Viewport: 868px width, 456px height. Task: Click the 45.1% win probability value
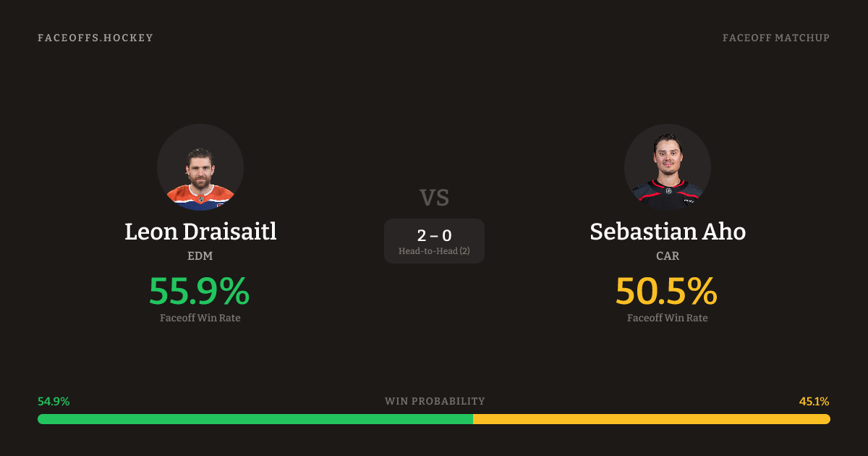pos(814,401)
